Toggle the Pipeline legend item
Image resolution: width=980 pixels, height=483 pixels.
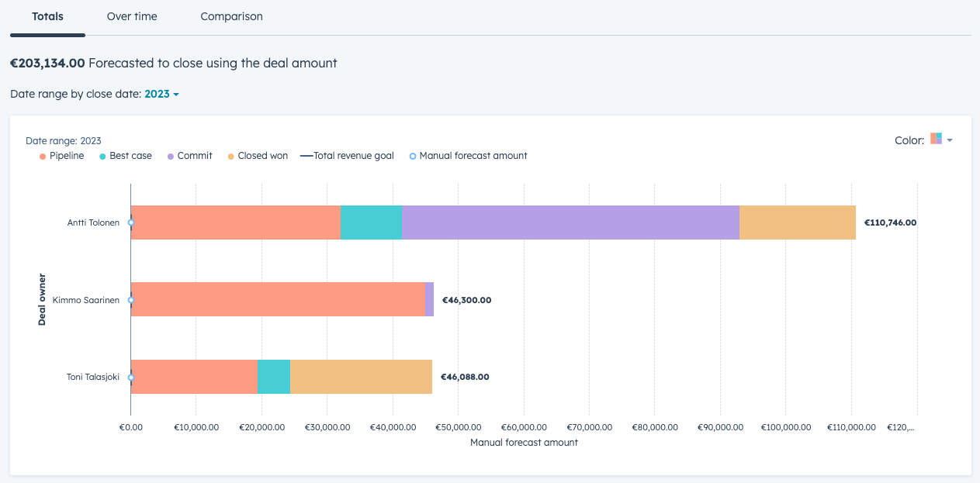(x=61, y=156)
